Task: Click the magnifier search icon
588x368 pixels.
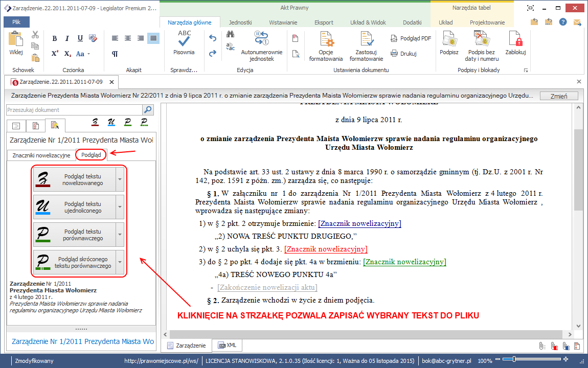Action: 148,109
